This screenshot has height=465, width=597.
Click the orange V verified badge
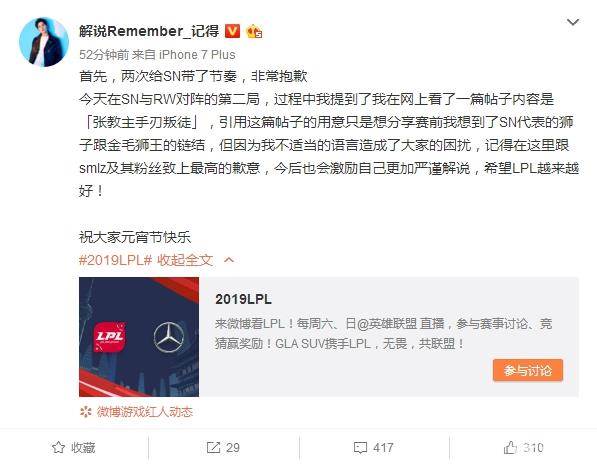click(x=233, y=31)
